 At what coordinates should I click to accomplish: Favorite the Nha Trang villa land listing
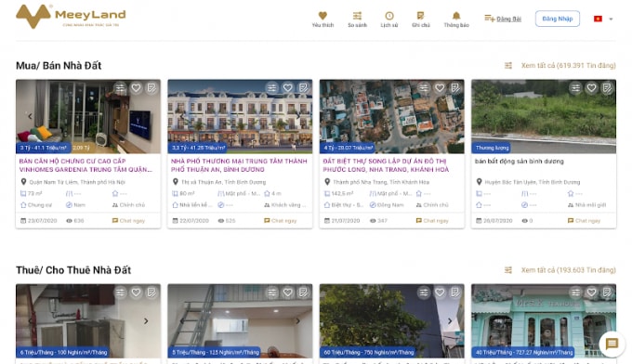[x=440, y=88]
